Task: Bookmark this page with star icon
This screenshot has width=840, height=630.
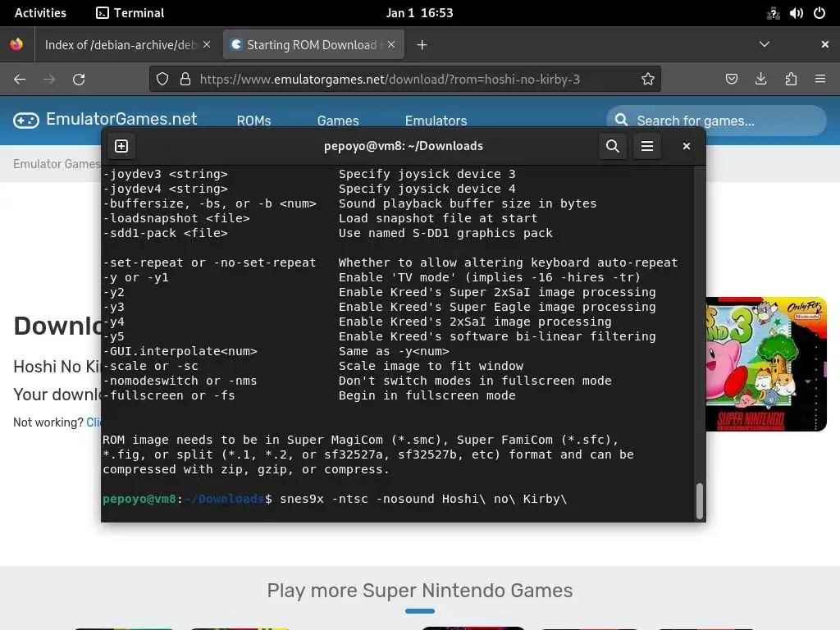Action: click(648, 80)
